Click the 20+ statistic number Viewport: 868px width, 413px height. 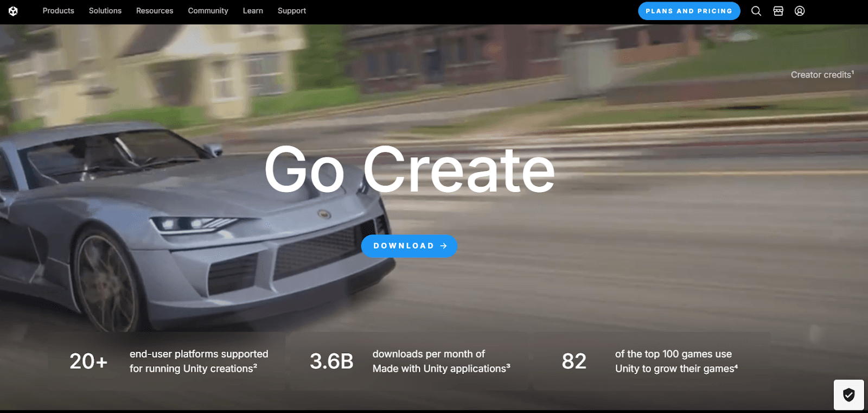[88, 361]
